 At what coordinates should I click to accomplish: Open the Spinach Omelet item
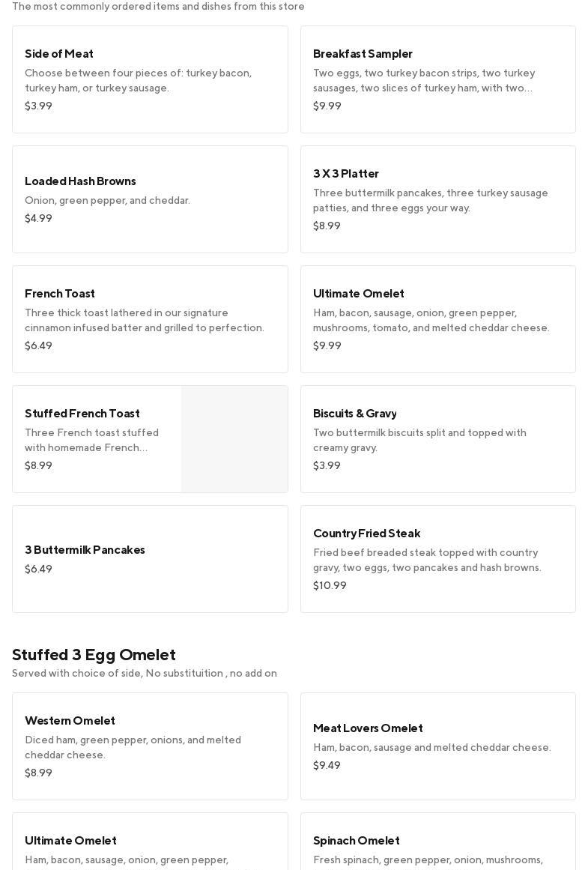[437, 843]
